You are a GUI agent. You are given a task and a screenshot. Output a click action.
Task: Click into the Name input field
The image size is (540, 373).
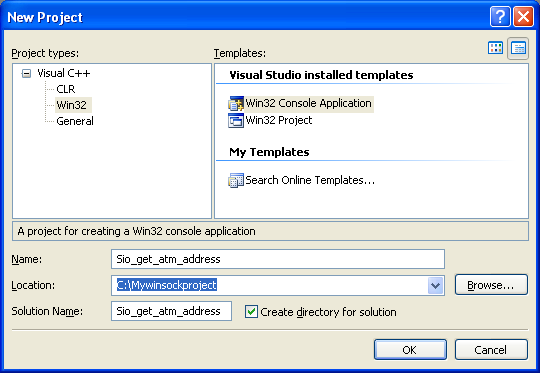pos(278,259)
